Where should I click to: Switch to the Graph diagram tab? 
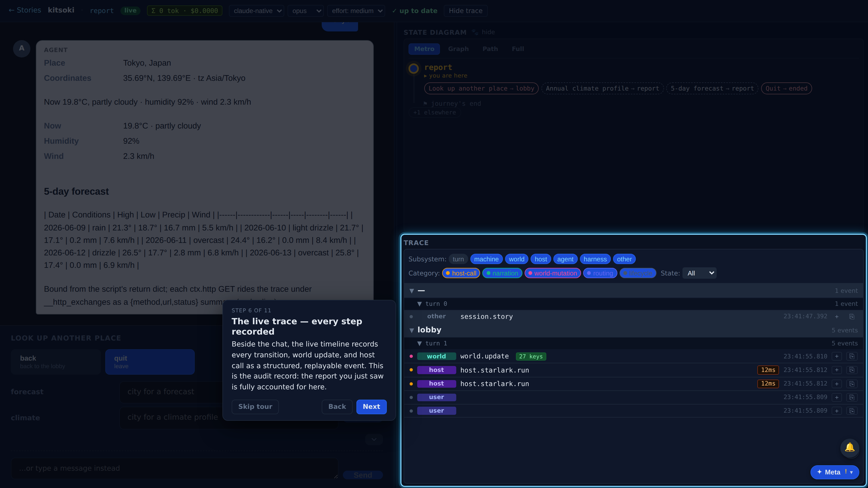click(458, 49)
